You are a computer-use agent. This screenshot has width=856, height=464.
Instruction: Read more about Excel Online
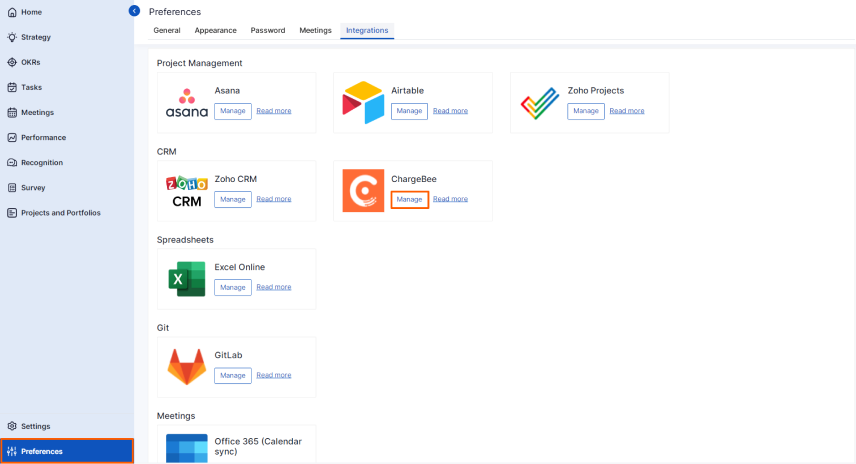point(274,287)
